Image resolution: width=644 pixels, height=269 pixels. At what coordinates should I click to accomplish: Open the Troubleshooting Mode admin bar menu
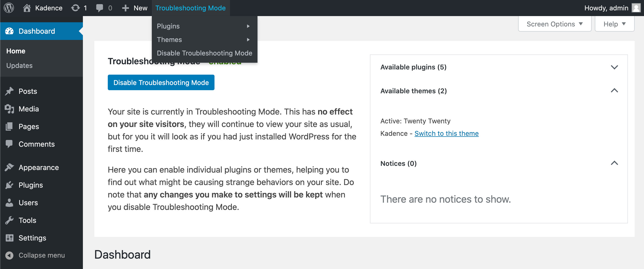point(190,8)
